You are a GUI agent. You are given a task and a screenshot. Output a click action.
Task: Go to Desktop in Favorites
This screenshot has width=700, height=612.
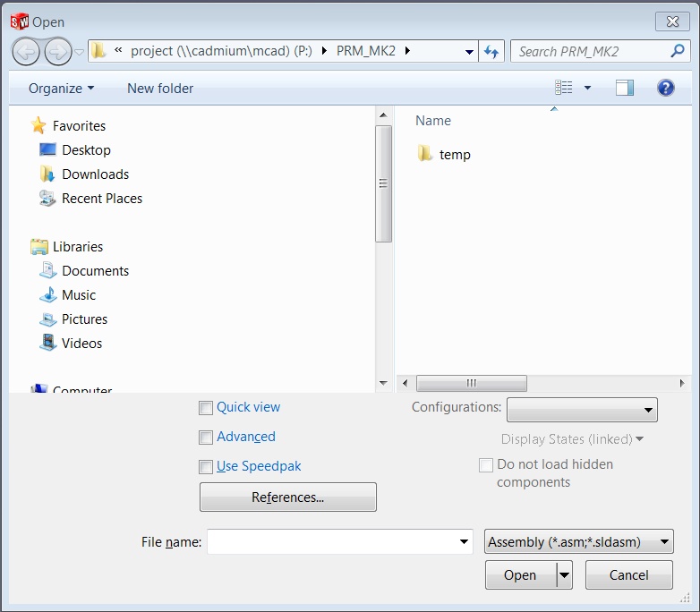pos(86,150)
